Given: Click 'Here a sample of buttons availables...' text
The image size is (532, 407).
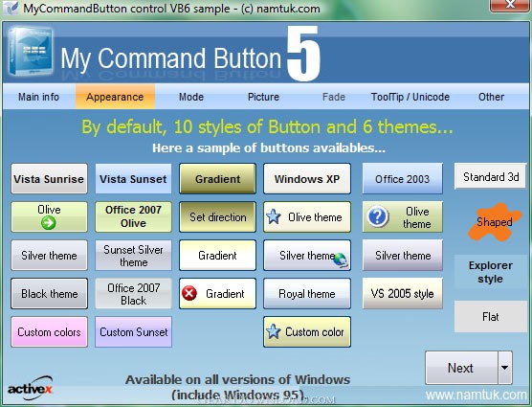Looking at the screenshot, I should (x=269, y=148).
